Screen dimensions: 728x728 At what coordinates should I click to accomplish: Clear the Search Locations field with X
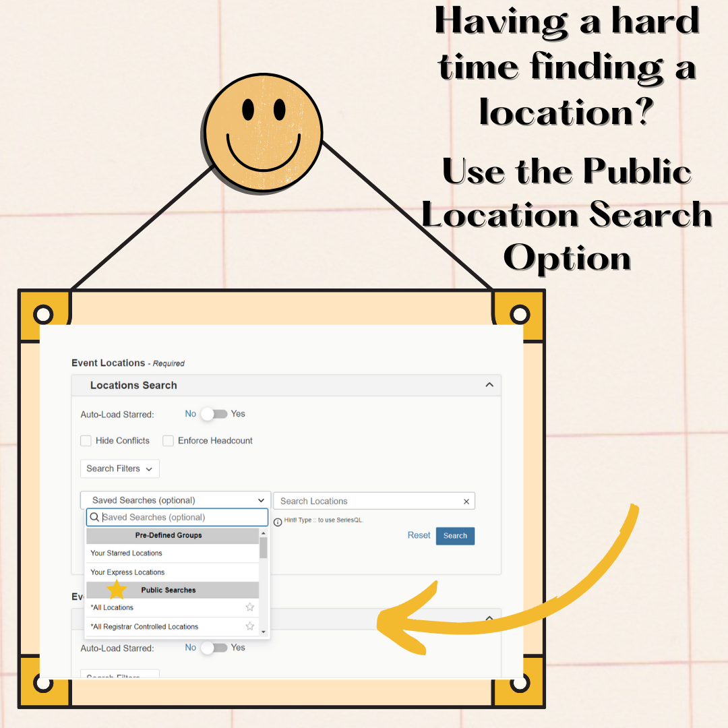pyautogui.click(x=466, y=502)
